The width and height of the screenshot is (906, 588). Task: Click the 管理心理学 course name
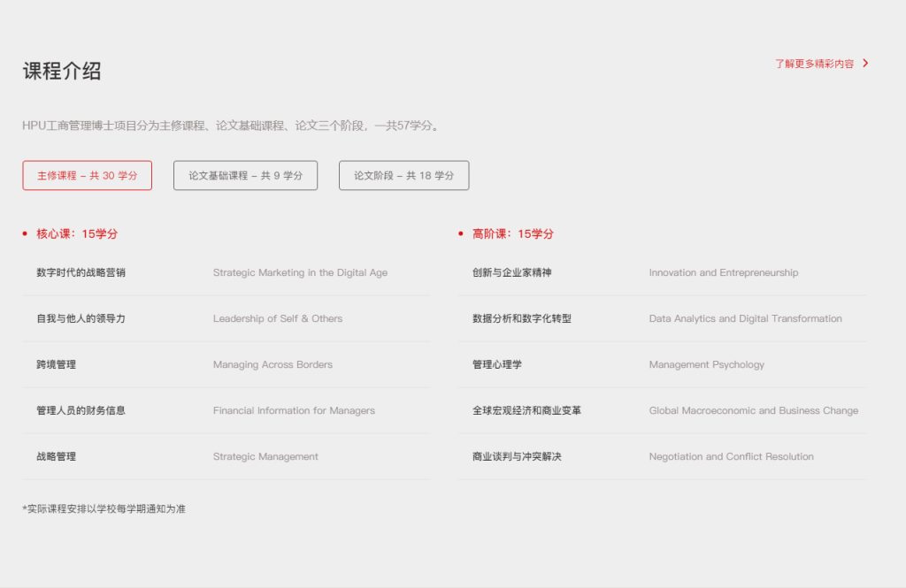point(496,364)
